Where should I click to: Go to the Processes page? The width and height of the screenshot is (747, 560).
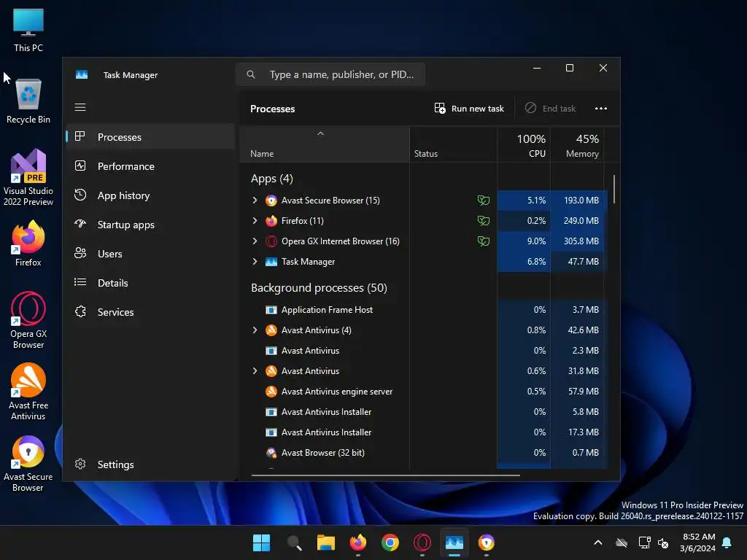pos(150,137)
